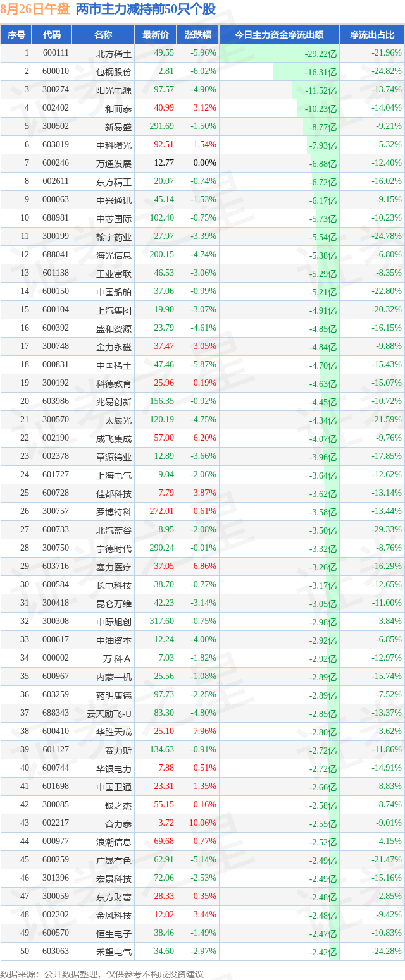Click the 名称 column header

click(103, 35)
